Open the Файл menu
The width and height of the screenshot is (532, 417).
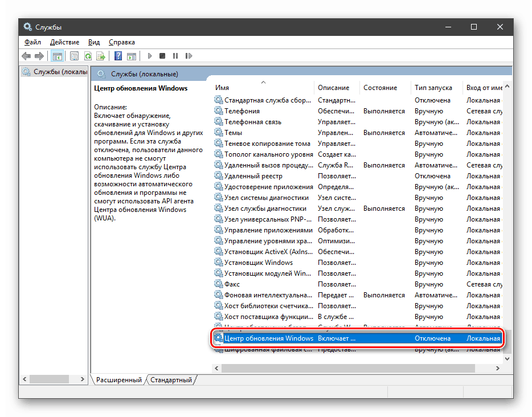click(x=32, y=42)
